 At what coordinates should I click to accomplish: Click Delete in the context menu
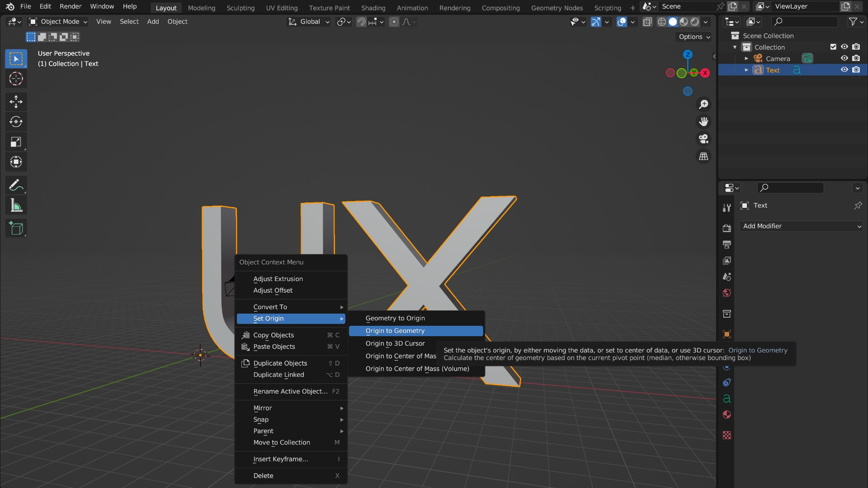[264, 476]
